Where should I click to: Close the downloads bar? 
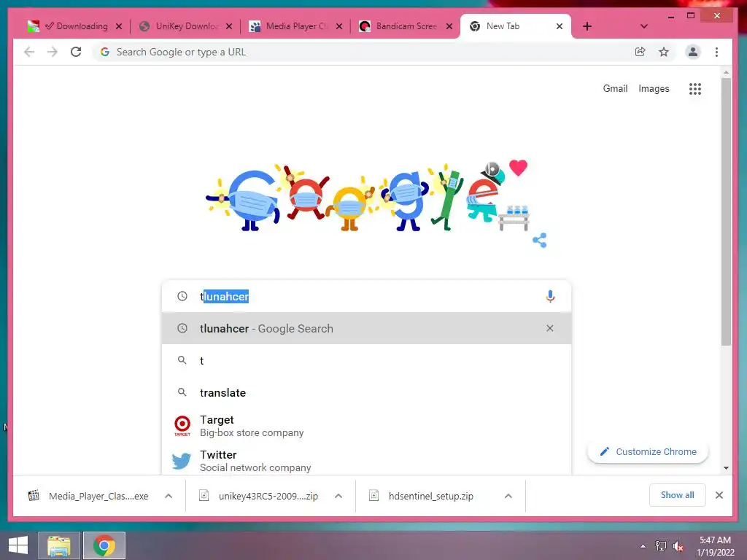tap(719, 495)
